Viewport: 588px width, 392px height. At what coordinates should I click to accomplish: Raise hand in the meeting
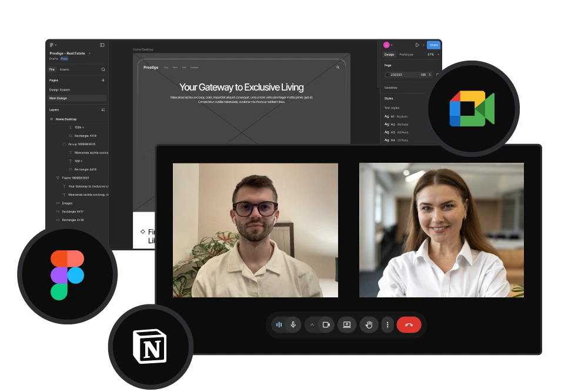coord(369,324)
